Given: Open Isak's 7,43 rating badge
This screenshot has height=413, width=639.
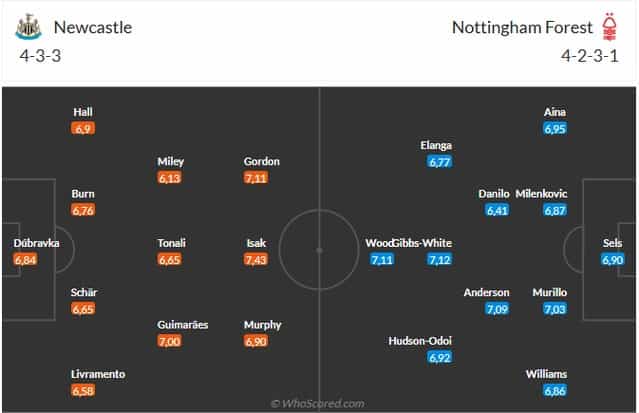Looking at the screenshot, I should [256, 259].
